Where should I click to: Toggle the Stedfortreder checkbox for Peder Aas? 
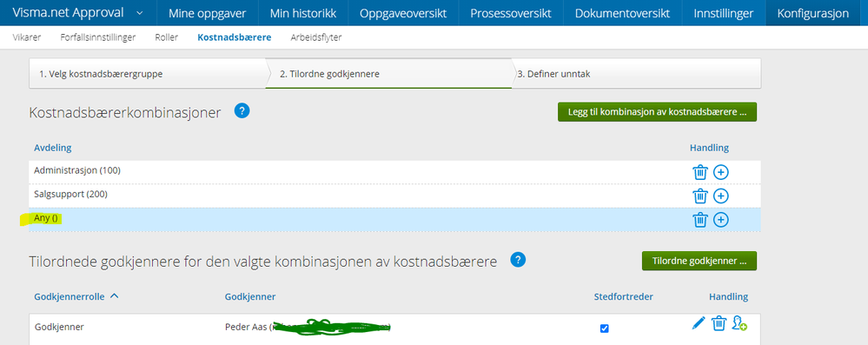(604, 328)
